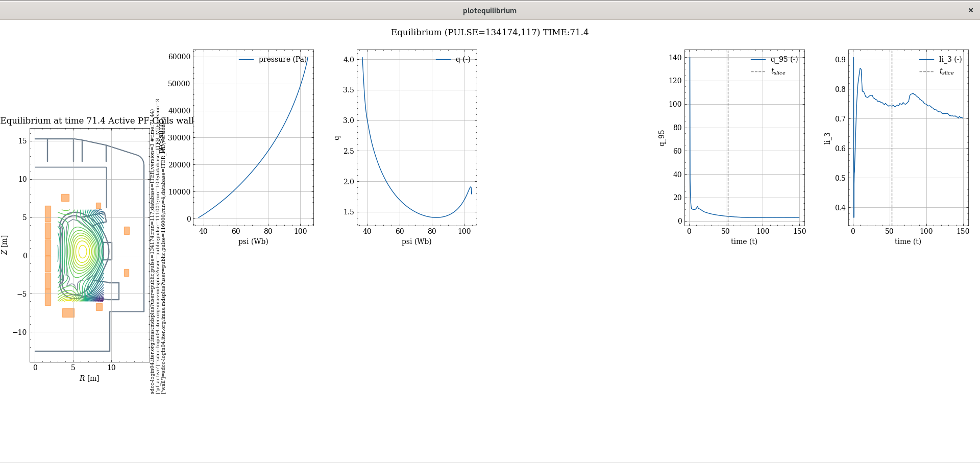Click the 'Equilibrium at time 71.4' subplot title

(97, 120)
